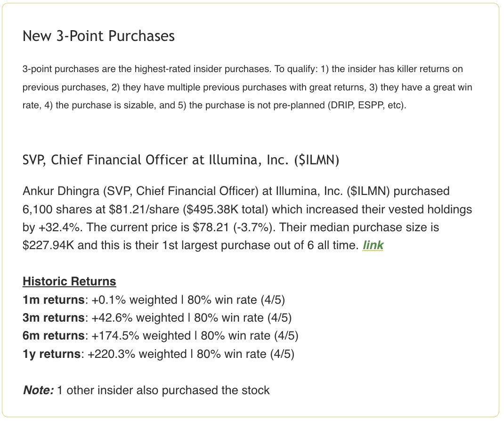Click the "+220.3% weighted" return value
Viewport: 504px width, 421px height.
point(137,354)
